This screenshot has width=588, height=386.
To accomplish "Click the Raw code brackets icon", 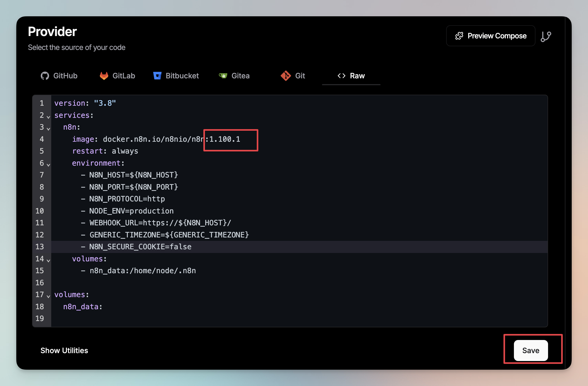I will pyautogui.click(x=341, y=76).
